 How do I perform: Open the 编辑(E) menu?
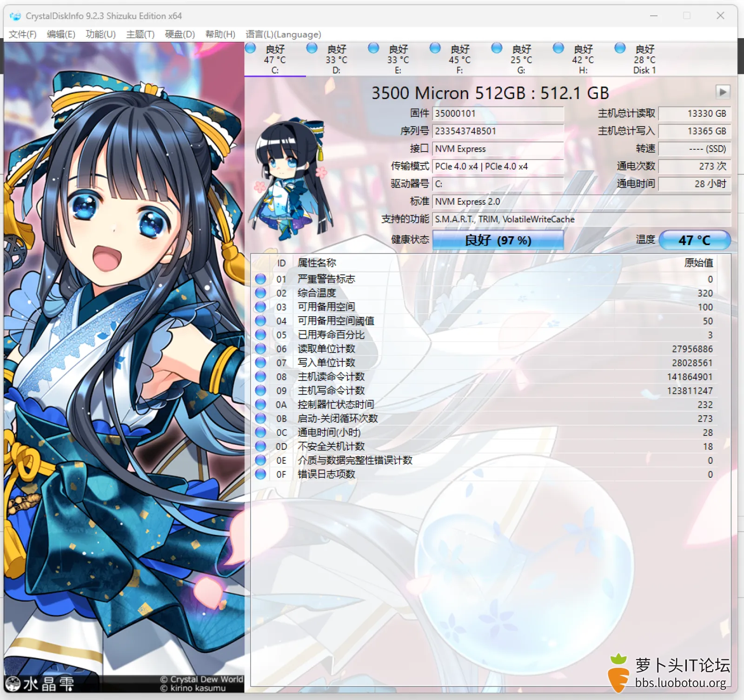coord(61,34)
